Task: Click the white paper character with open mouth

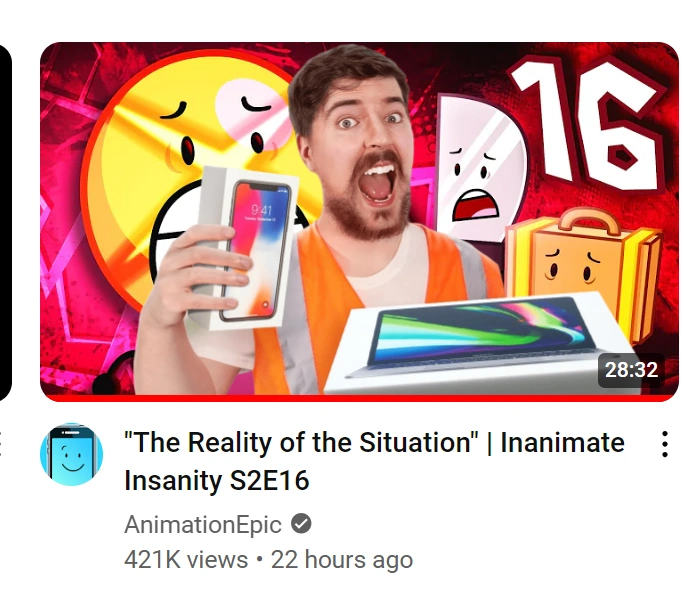Action: point(478,168)
